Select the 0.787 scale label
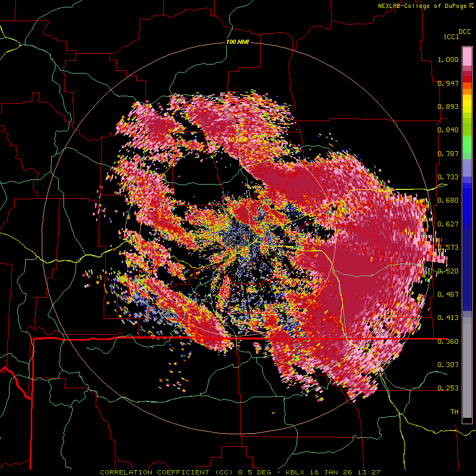This screenshot has height=476, width=476. click(x=448, y=153)
